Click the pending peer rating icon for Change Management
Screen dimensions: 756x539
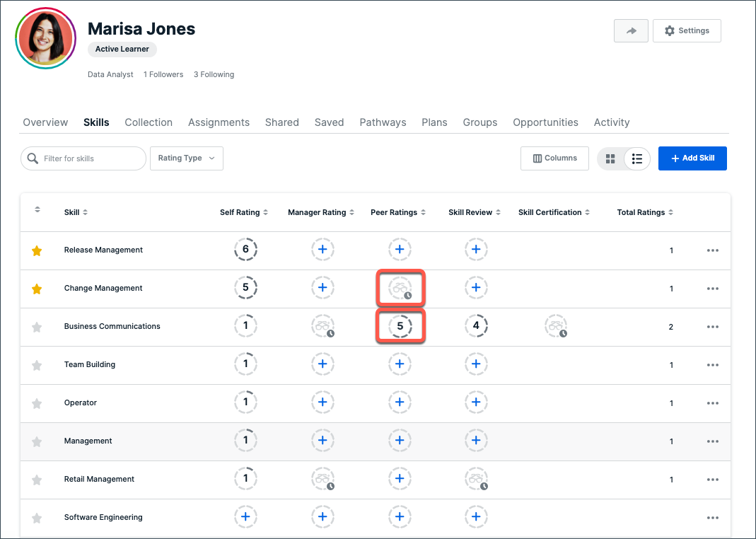[400, 287]
